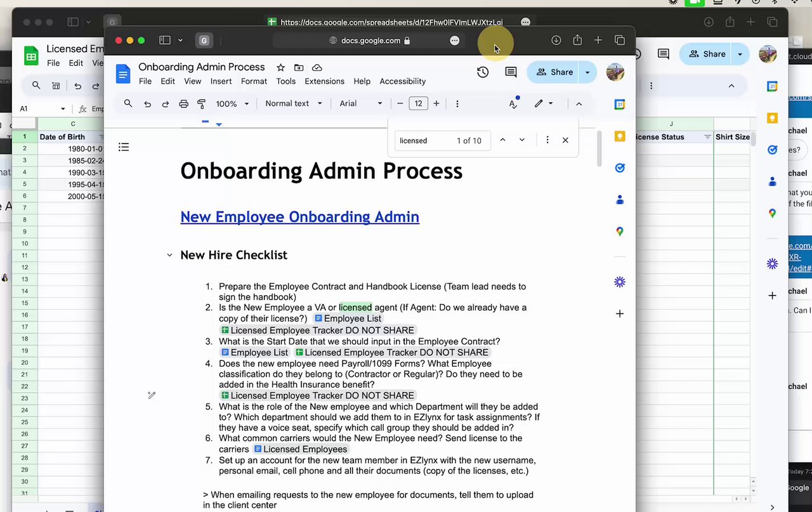The width and height of the screenshot is (812, 512).
Task: Open Arial font dropdown
Action: click(361, 103)
